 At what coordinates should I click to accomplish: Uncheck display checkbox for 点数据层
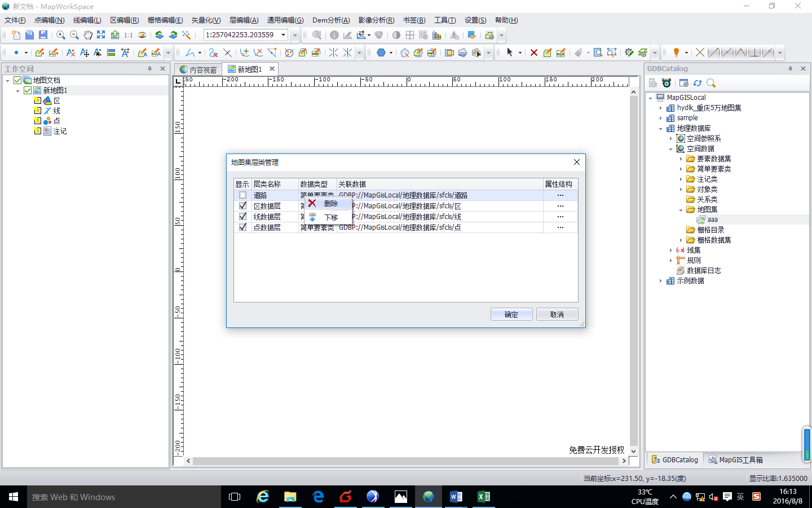[243, 227]
